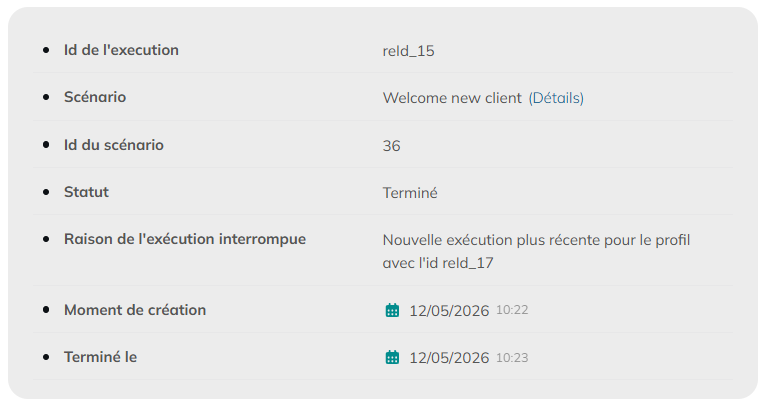Viewport: 769px width, 407px height.
Task: Open the scenario Détails link
Action: [556, 98]
